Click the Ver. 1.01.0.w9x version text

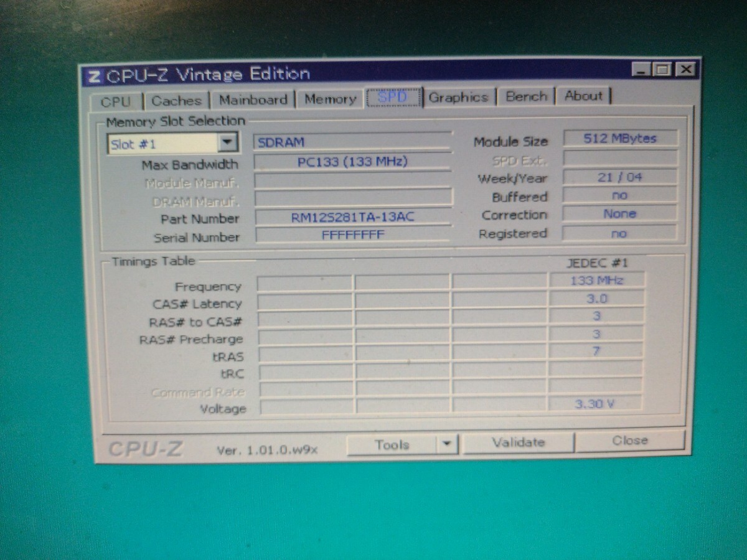click(x=266, y=449)
